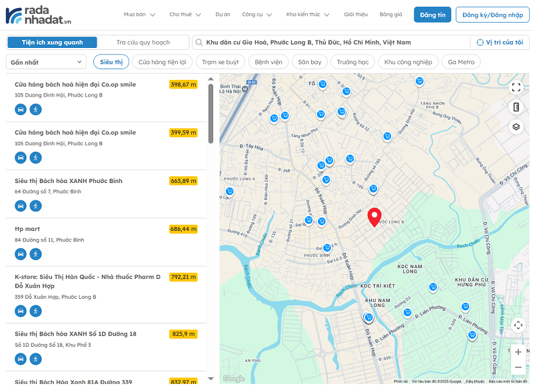533x392 pixels.
Task: Click the search magnifier icon
Action: point(199,43)
